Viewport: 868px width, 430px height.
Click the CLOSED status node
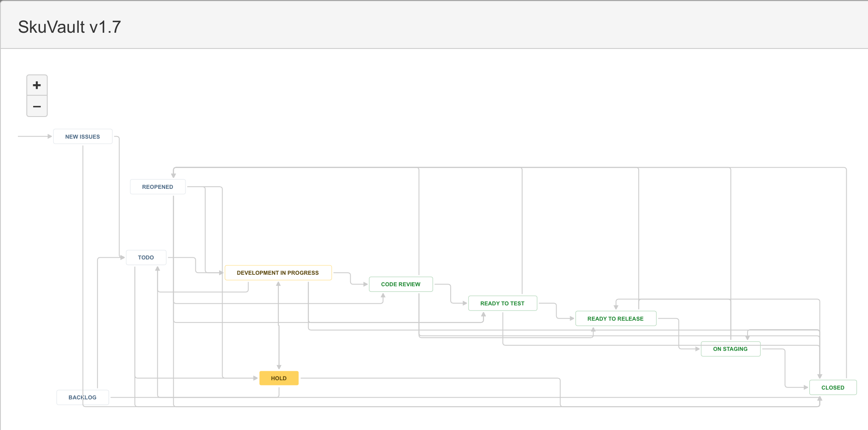click(832, 387)
